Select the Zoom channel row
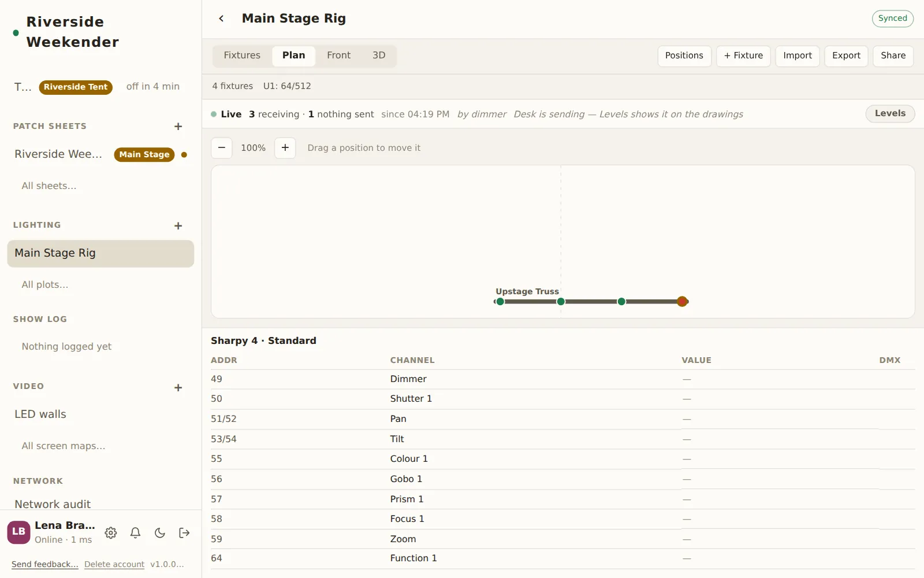Viewport: 924px width, 578px height. 563,539
